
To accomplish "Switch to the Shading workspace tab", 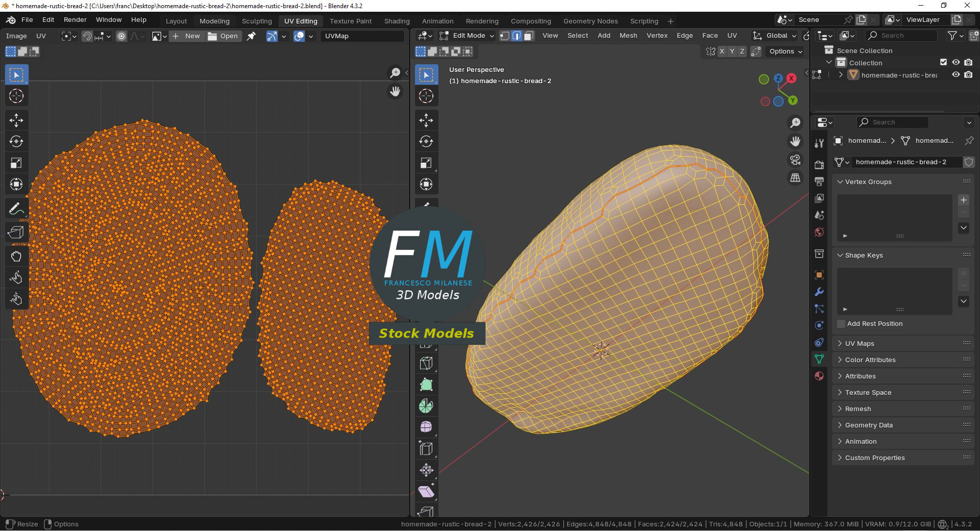I will click(397, 21).
